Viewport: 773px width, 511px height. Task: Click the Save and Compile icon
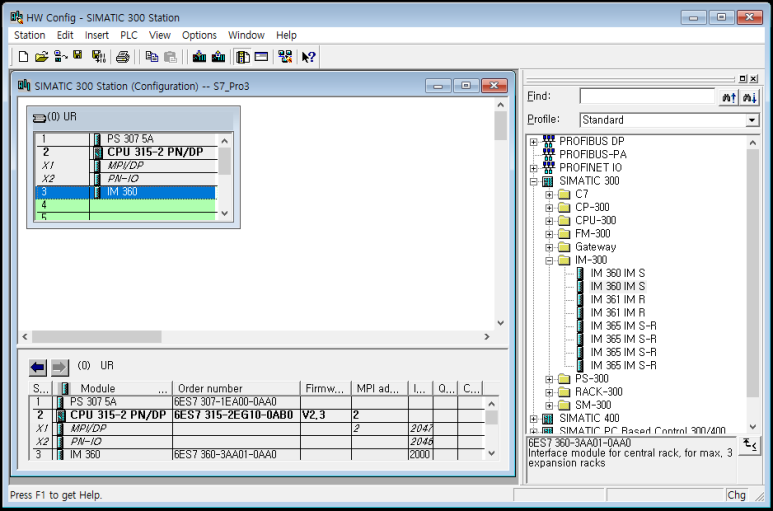99,57
